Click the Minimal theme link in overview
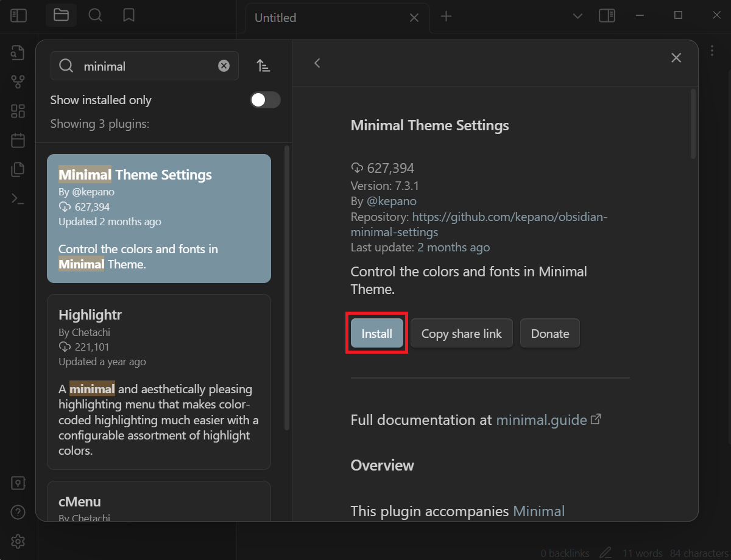Screen dimensions: 731x560 pos(539,511)
